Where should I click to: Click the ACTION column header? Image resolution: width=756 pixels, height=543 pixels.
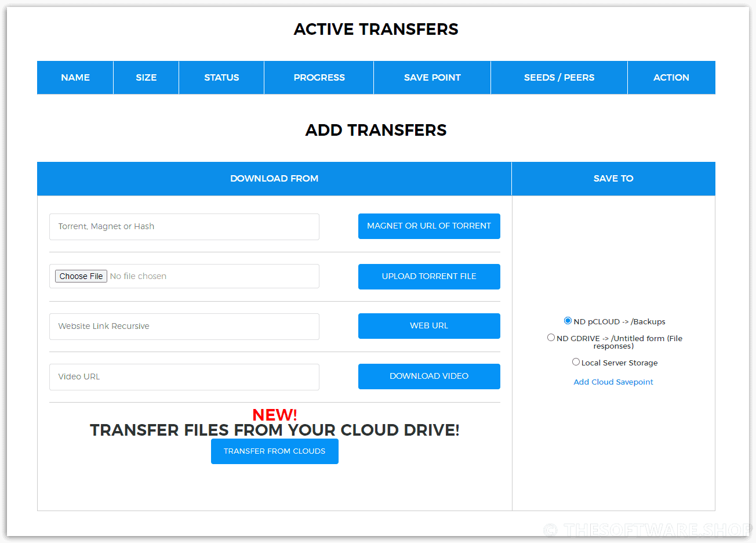click(671, 78)
